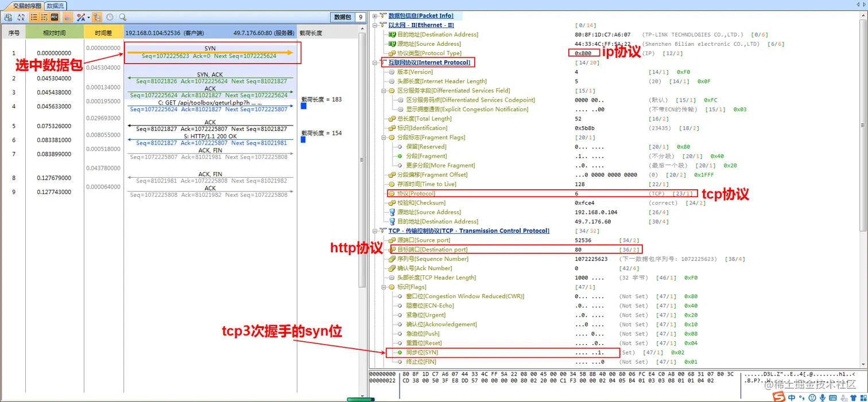Collapse the 数据包信息[Packet Info] node

[374, 16]
